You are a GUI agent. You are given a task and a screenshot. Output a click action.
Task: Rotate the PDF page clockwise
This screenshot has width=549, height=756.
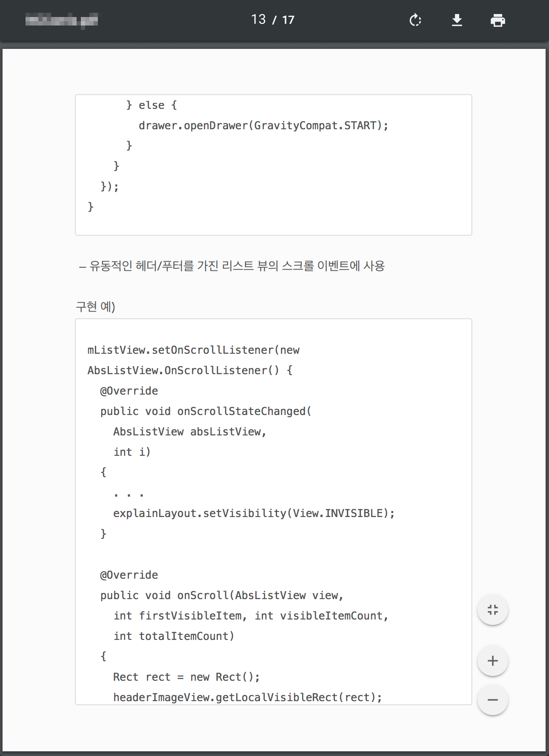point(415,20)
